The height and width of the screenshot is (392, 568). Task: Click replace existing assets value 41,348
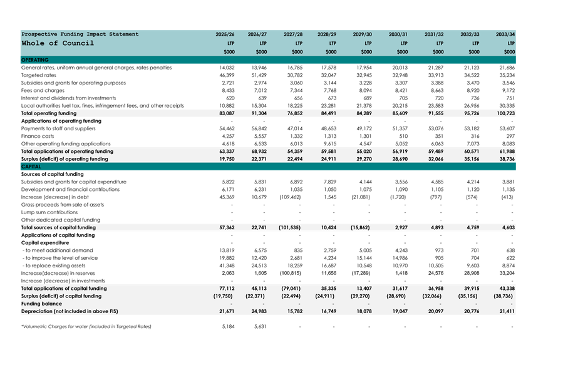pos(227,266)
